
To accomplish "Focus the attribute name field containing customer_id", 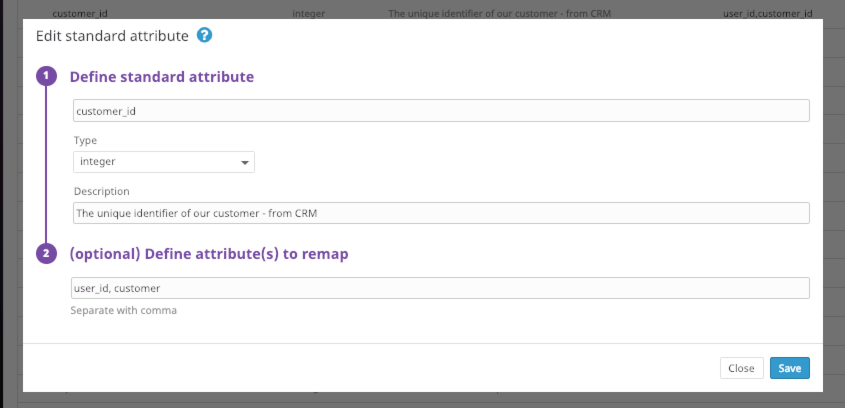I will 441,111.
